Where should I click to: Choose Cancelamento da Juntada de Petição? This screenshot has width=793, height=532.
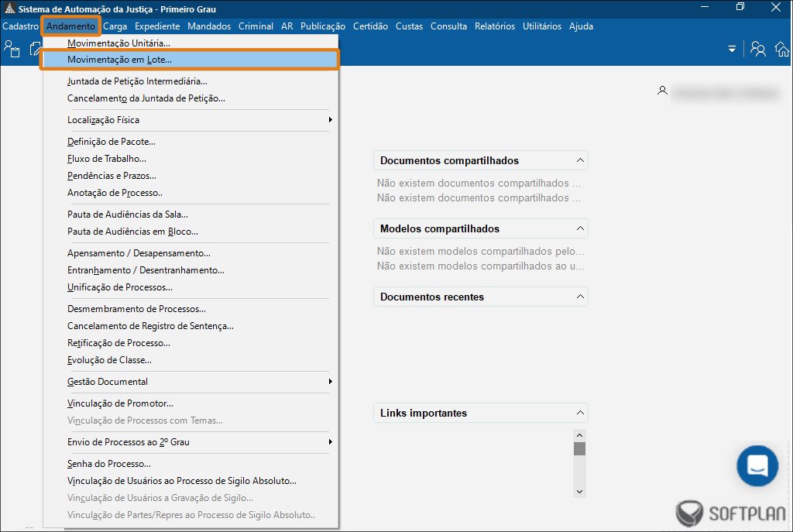191,98
